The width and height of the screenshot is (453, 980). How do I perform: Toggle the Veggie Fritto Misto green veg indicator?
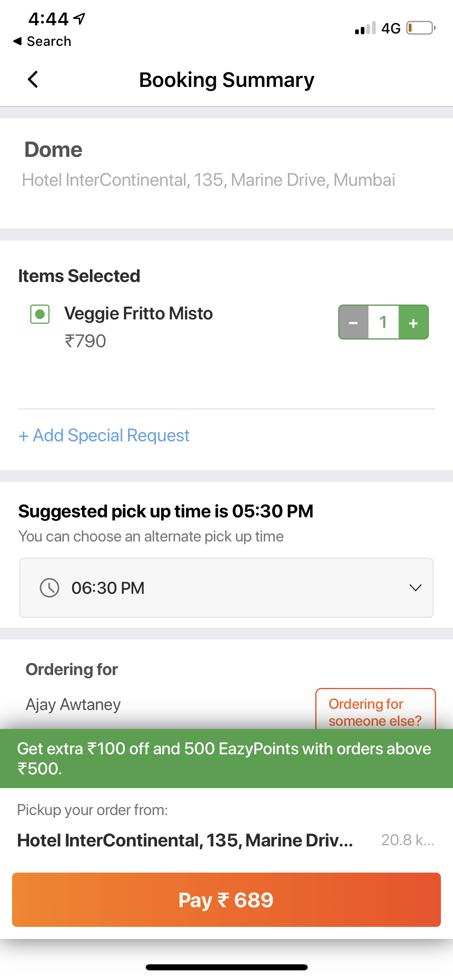(x=40, y=314)
